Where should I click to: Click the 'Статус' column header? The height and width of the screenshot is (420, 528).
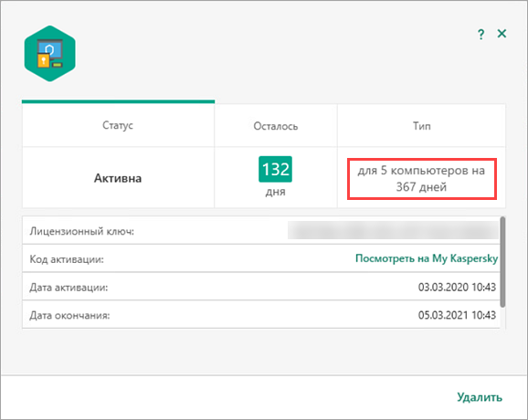118,125
